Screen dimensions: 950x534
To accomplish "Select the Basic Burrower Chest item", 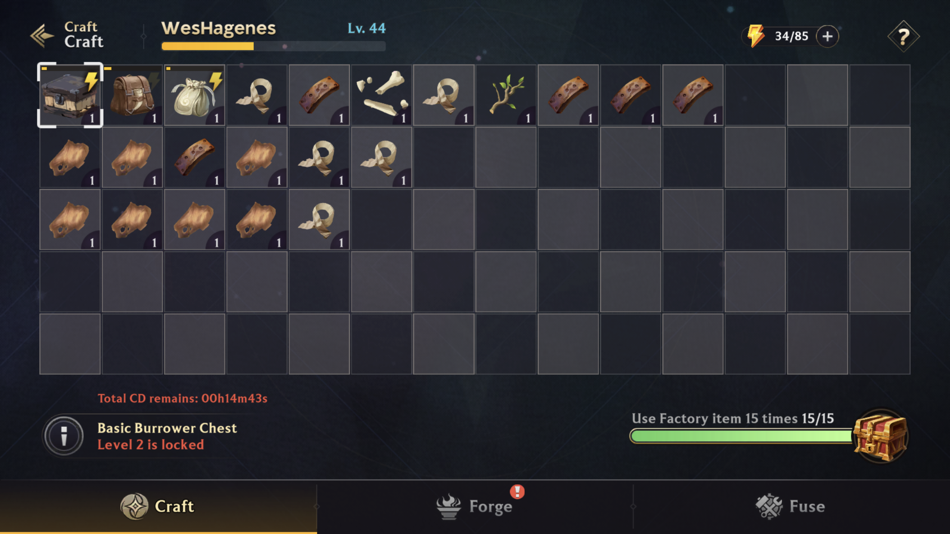I will pyautogui.click(x=70, y=95).
